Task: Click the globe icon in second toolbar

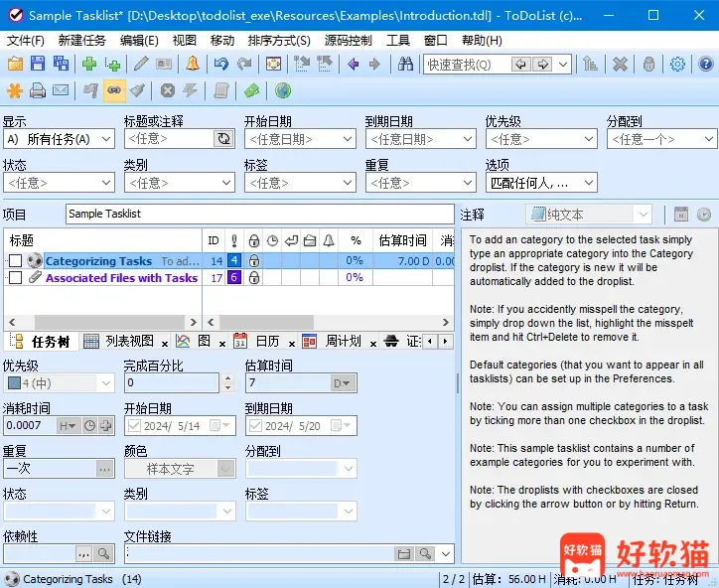Action: coord(283,90)
